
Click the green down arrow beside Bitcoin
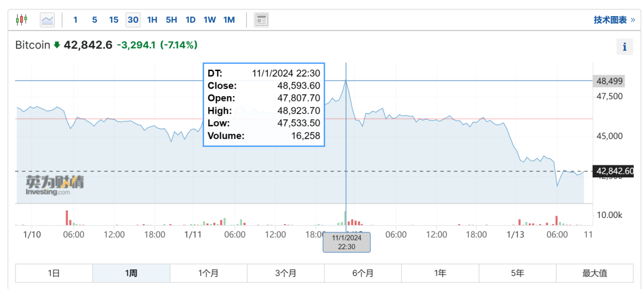click(x=57, y=45)
